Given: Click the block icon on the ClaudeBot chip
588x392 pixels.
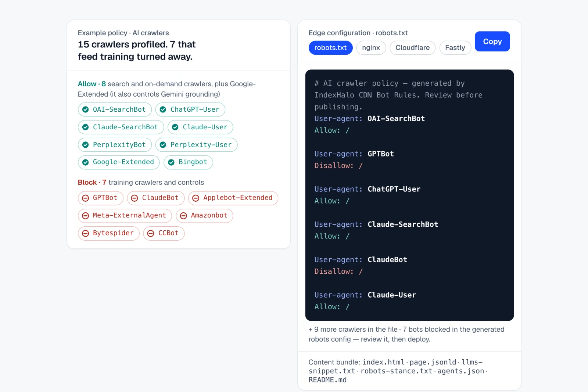Looking at the screenshot, I should [135, 198].
